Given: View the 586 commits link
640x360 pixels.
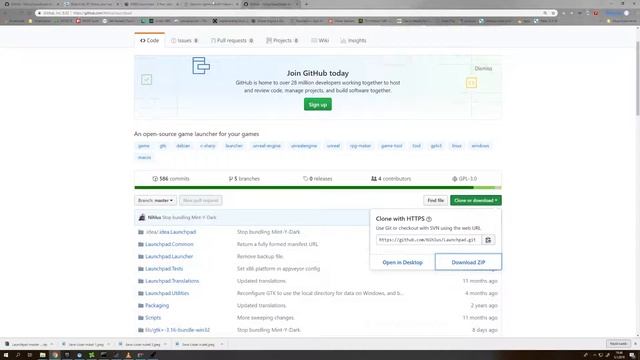Looking at the screenshot, I should (x=171, y=179).
